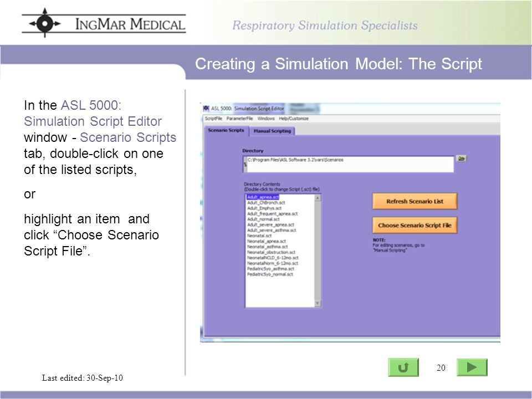532x399 pixels.
Task: Open the folder browse icon beside the Directory field
Action: [461, 158]
